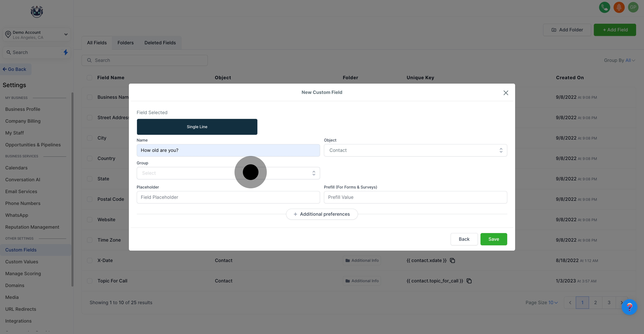
Task: Open the blue help question bubble
Action: [629, 307]
